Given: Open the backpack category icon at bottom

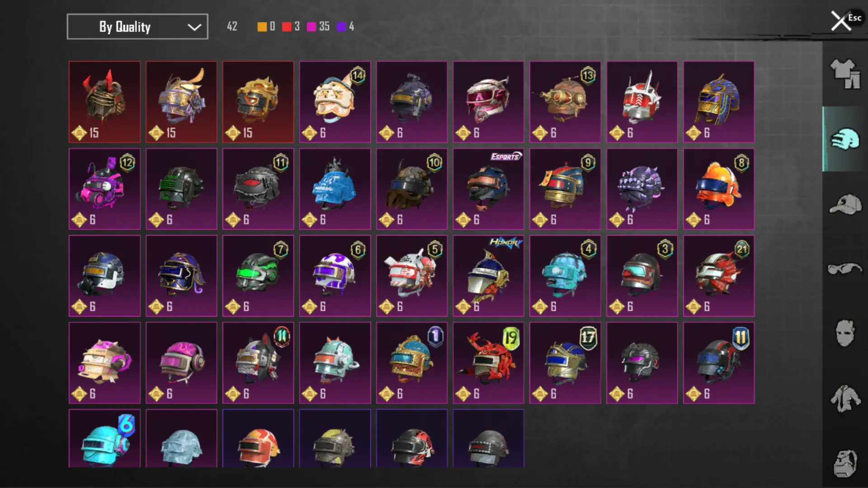Looking at the screenshot, I should tap(844, 463).
